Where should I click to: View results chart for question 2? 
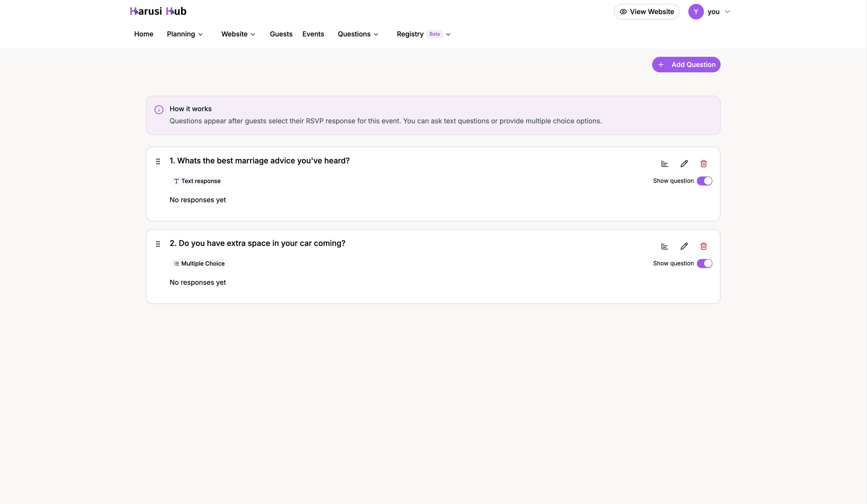664,246
